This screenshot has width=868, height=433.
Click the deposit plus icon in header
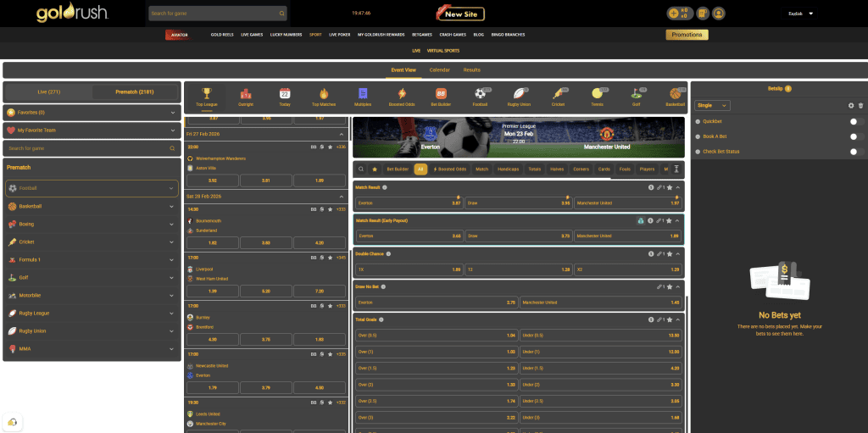click(673, 14)
